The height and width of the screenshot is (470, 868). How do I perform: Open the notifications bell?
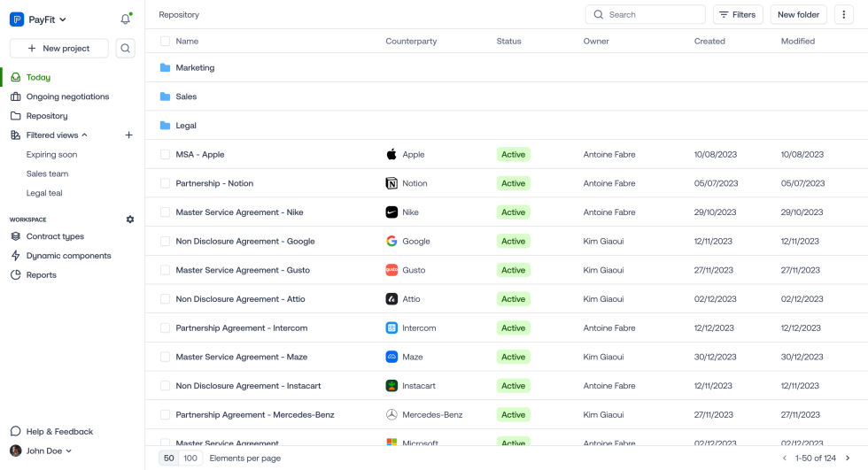coord(125,19)
